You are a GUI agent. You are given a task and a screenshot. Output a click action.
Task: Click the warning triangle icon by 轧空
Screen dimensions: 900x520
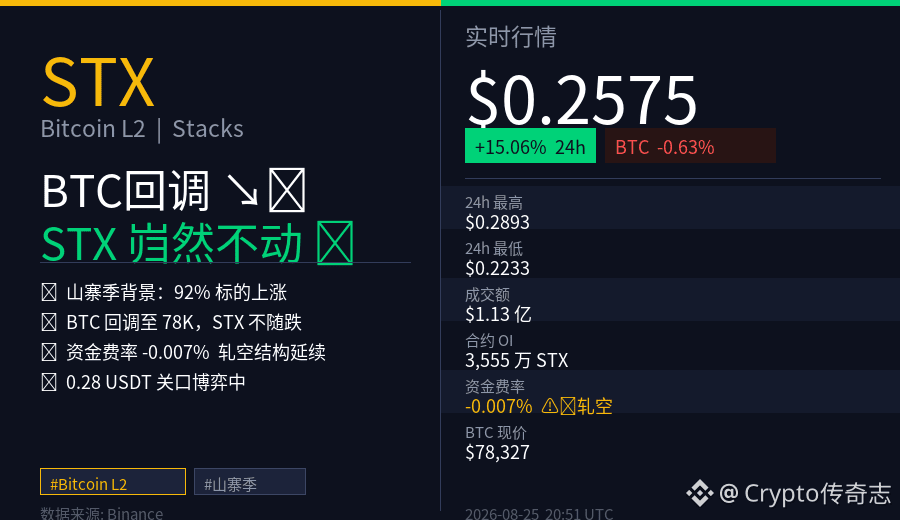click(549, 406)
